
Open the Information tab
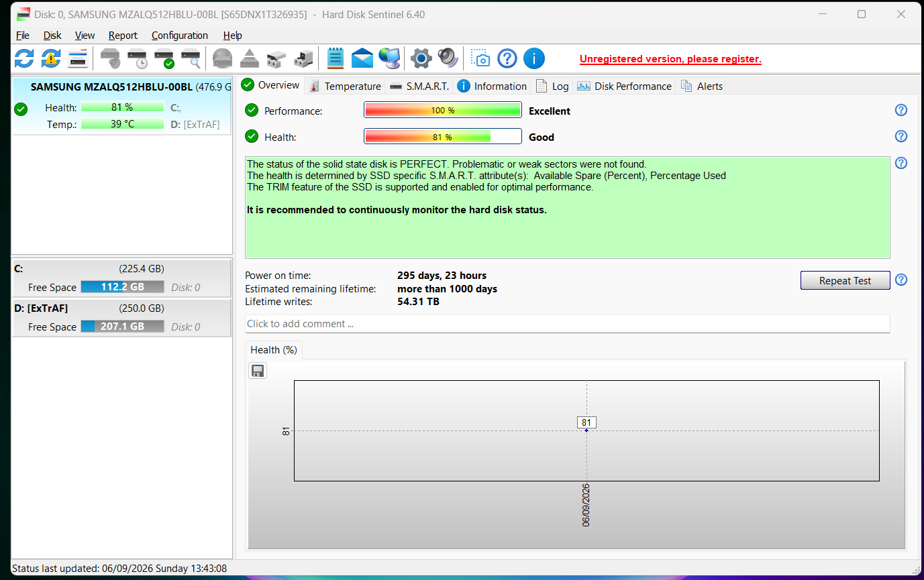492,86
